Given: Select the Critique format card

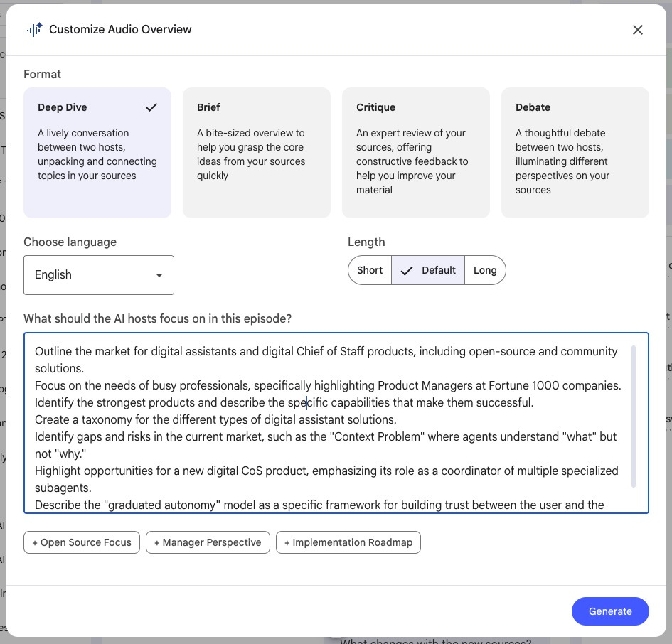Looking at the screenshot, I should [416, 153].
